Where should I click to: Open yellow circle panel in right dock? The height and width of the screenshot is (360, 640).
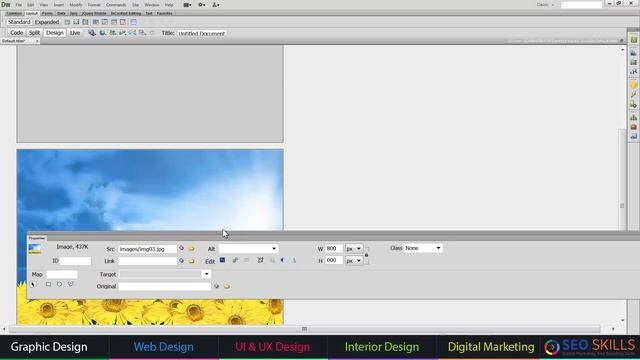[633, 85]
